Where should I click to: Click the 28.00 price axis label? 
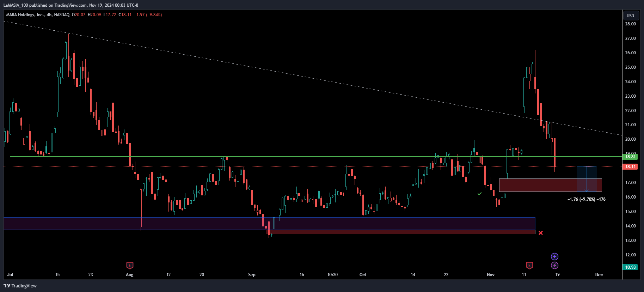pos(630,24)
